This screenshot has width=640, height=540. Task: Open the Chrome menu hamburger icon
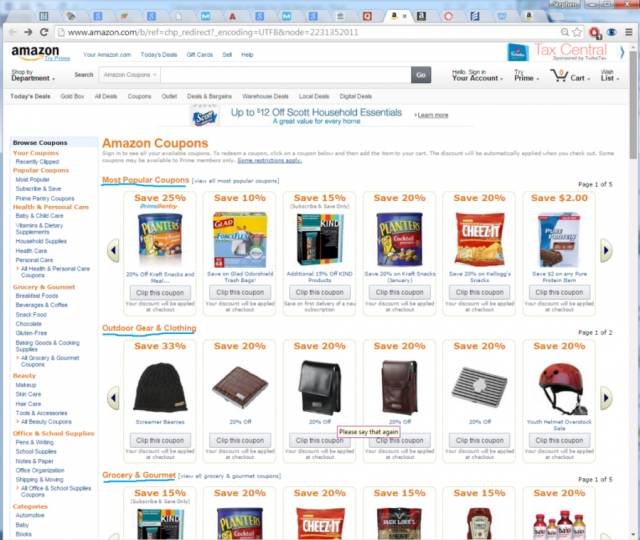[629, 32]
